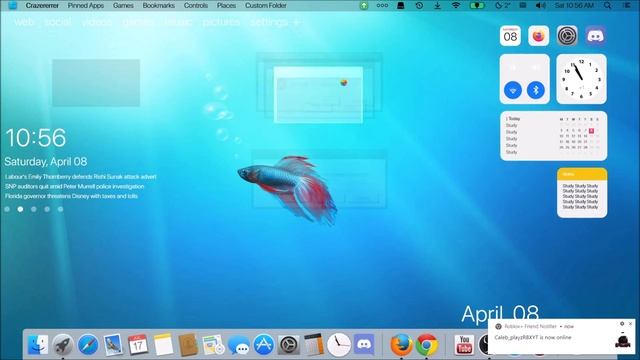This screenshot has height=360, width=640.
Task: Open System Preferences gear in dock
Action: click(289, 345)
